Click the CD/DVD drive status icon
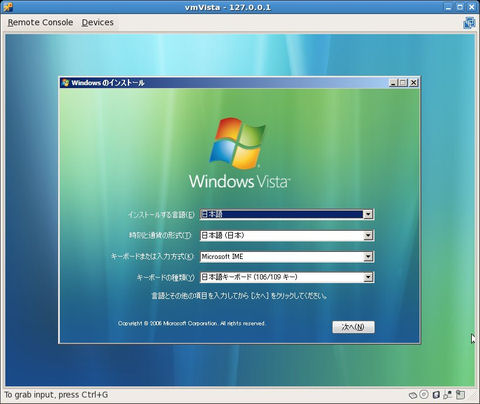This screenshot has width=480, height=404. (424, 395)
